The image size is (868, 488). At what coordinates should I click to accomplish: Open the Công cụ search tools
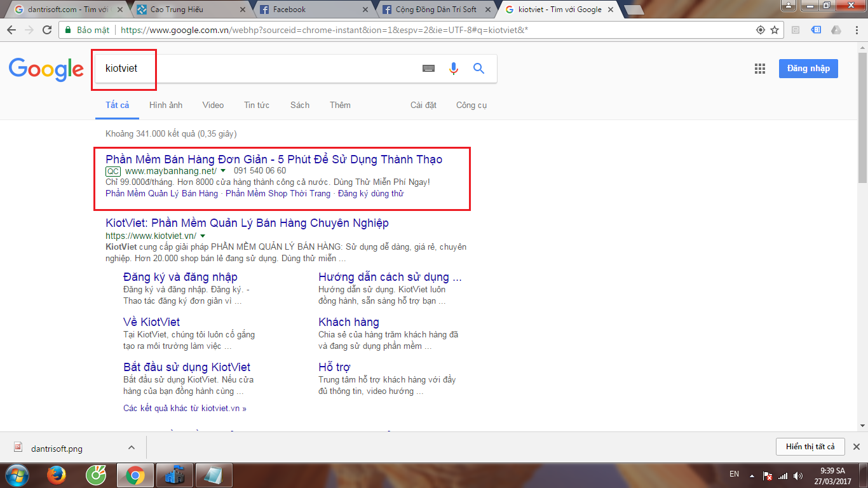pyautogui.click(x=471, y=105)
